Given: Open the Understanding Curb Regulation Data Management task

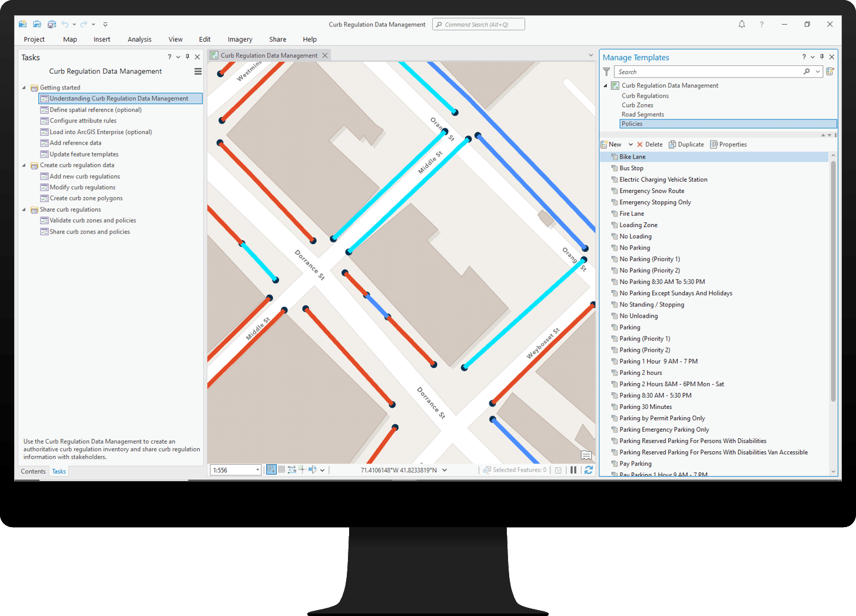Looking at the screenshot, I should 121,98.
